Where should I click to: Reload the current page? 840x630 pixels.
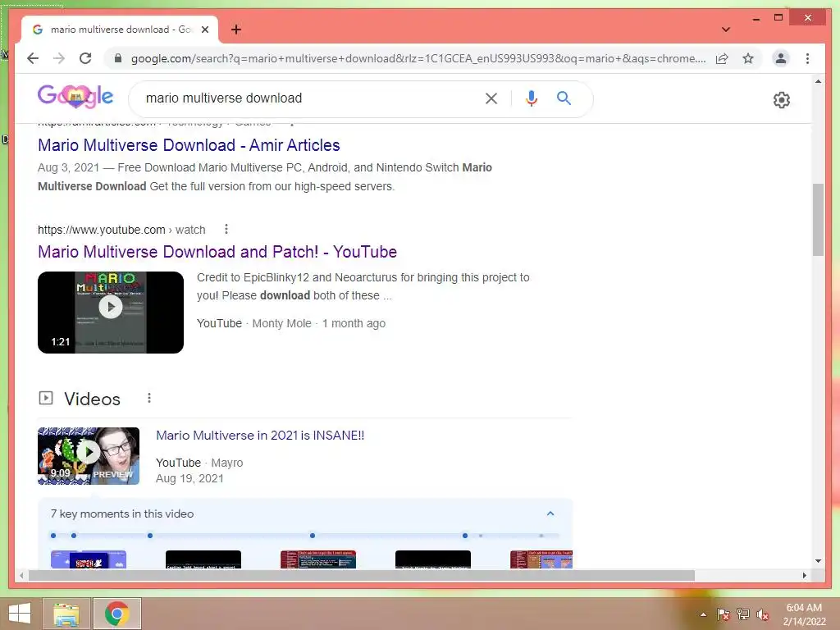coord(85,58)
